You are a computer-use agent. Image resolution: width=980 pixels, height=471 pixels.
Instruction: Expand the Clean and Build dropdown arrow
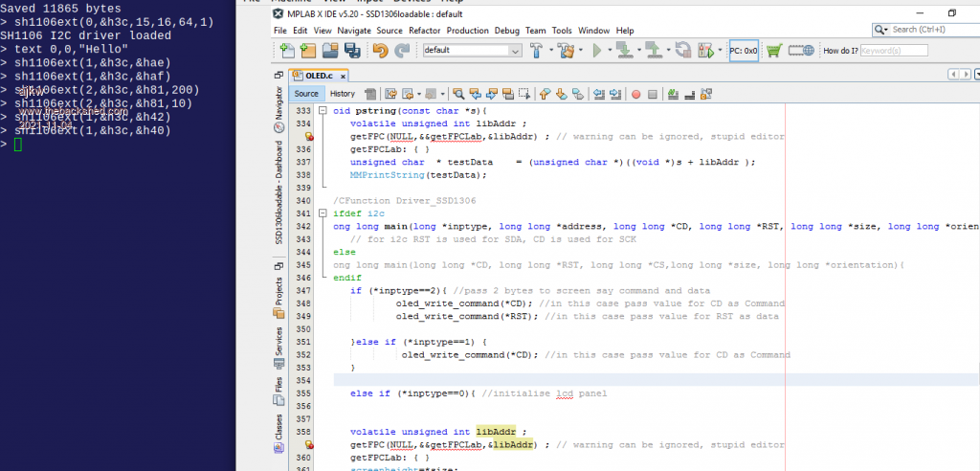click(581, 50)
